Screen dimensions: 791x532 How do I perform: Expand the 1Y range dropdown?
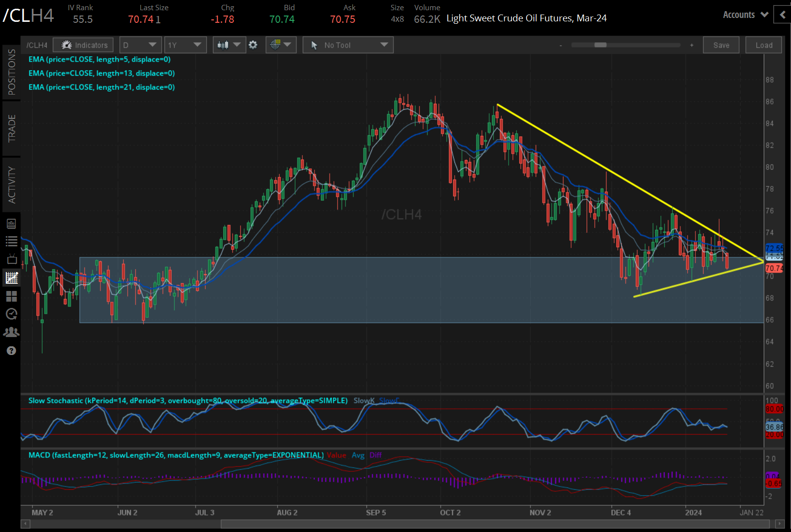(185, 45)
